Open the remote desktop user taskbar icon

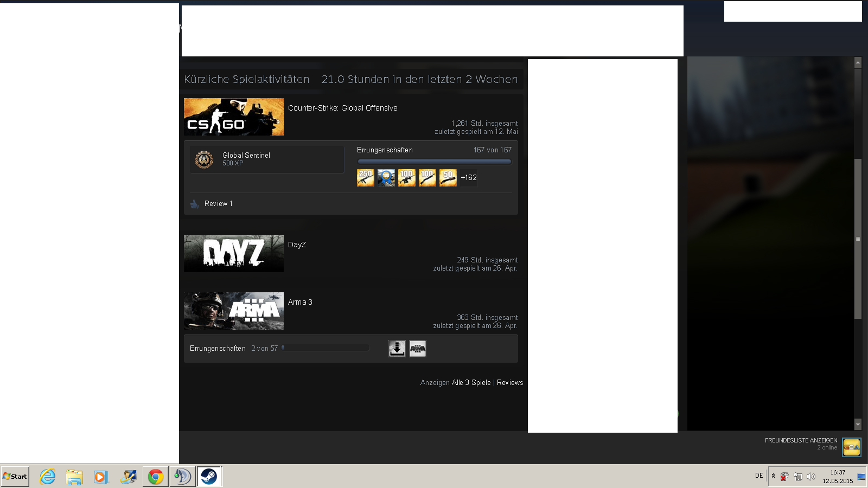pos(128,477)
